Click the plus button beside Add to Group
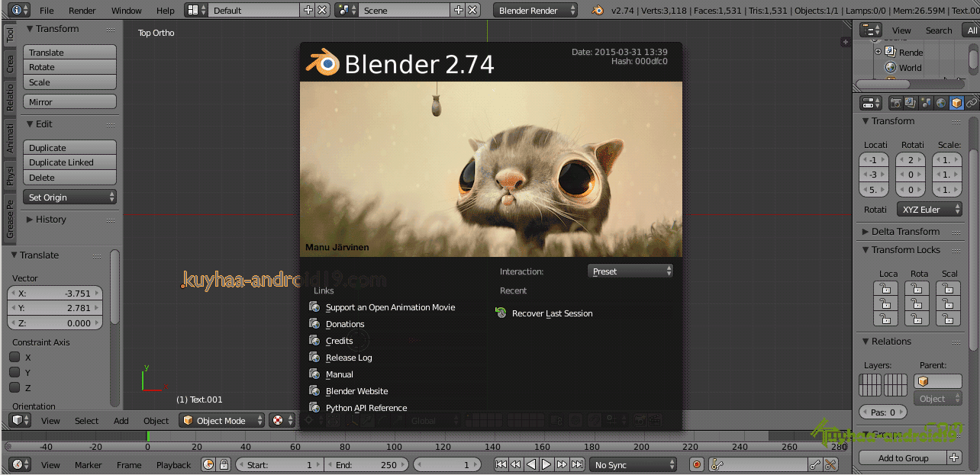The height and width of the screenshot is (475, 980). [x=954, y=457]
